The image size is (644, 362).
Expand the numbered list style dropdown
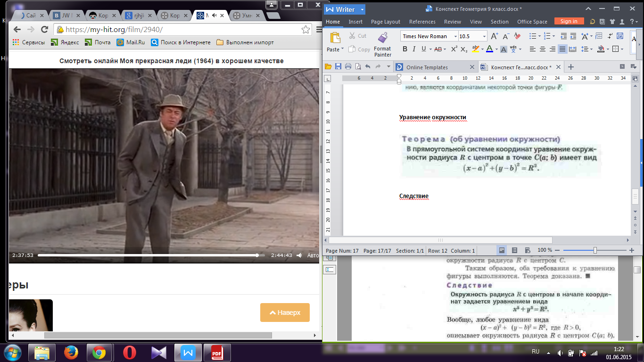coord(553,36)
